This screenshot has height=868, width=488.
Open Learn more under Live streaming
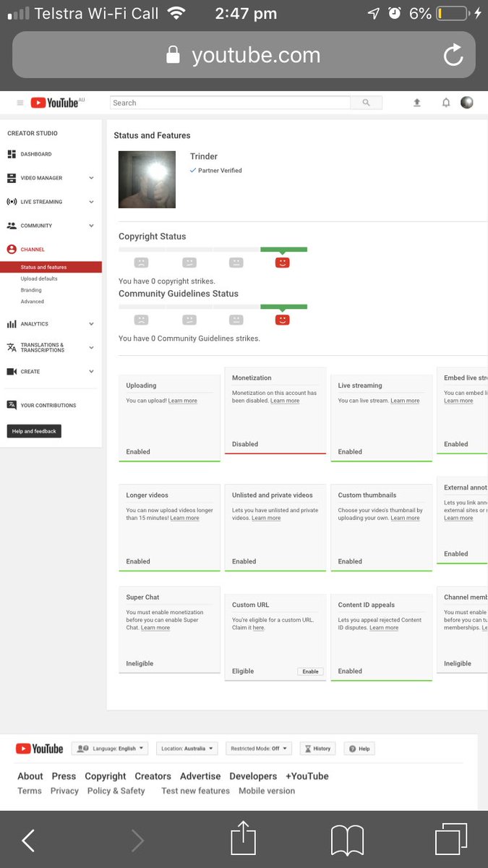405,401
